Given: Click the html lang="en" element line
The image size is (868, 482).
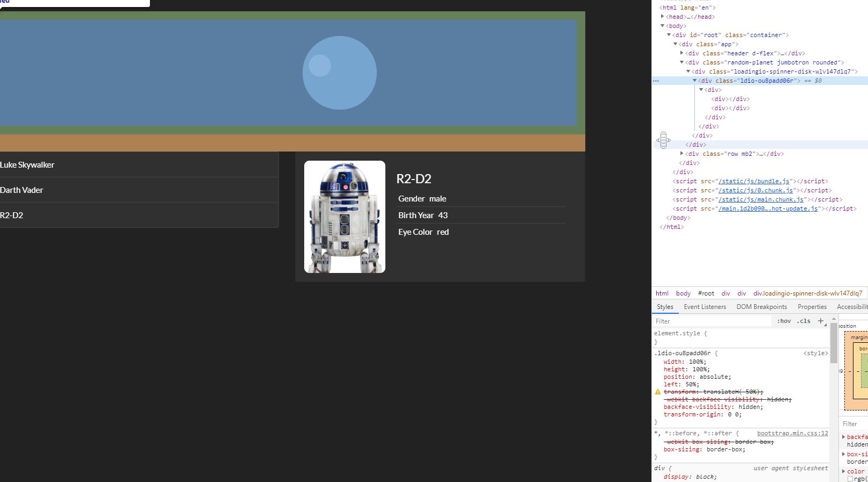Looking at the screenshot, I should 687,8.
